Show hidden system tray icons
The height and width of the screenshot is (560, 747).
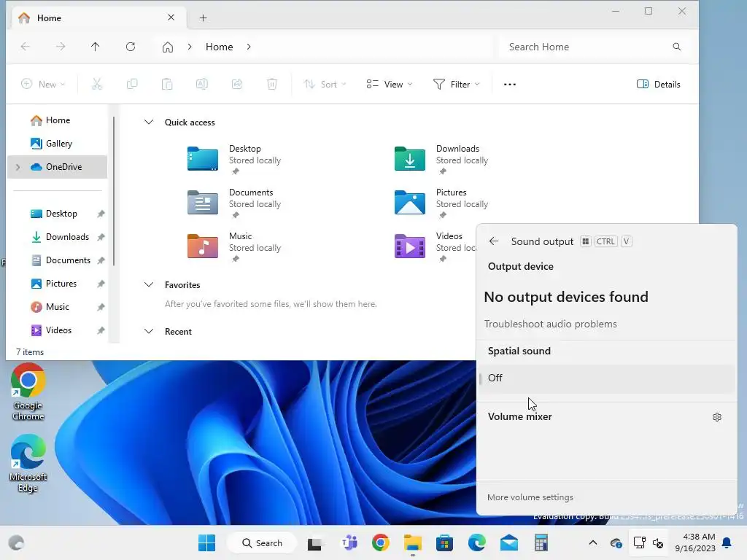[592, 542]
